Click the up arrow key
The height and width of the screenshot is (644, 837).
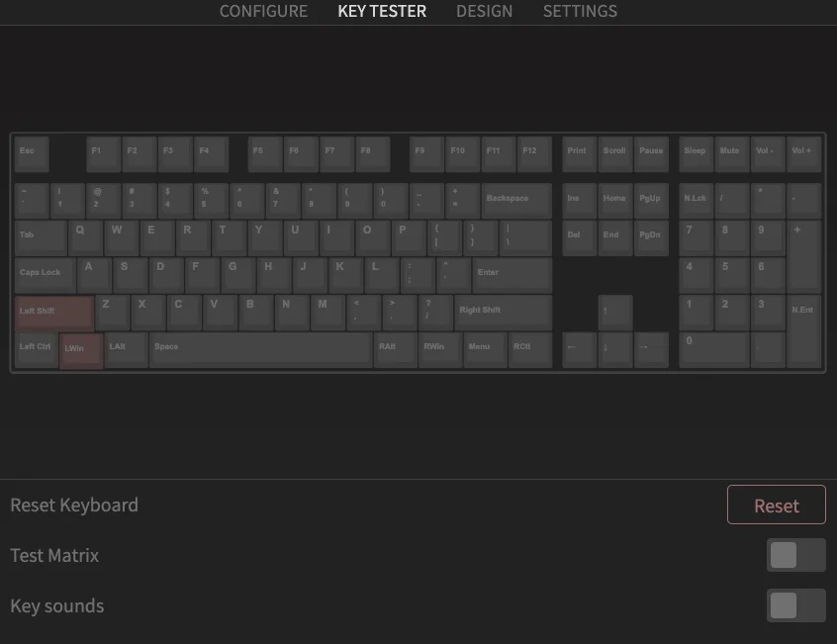(x=615, y=313)
